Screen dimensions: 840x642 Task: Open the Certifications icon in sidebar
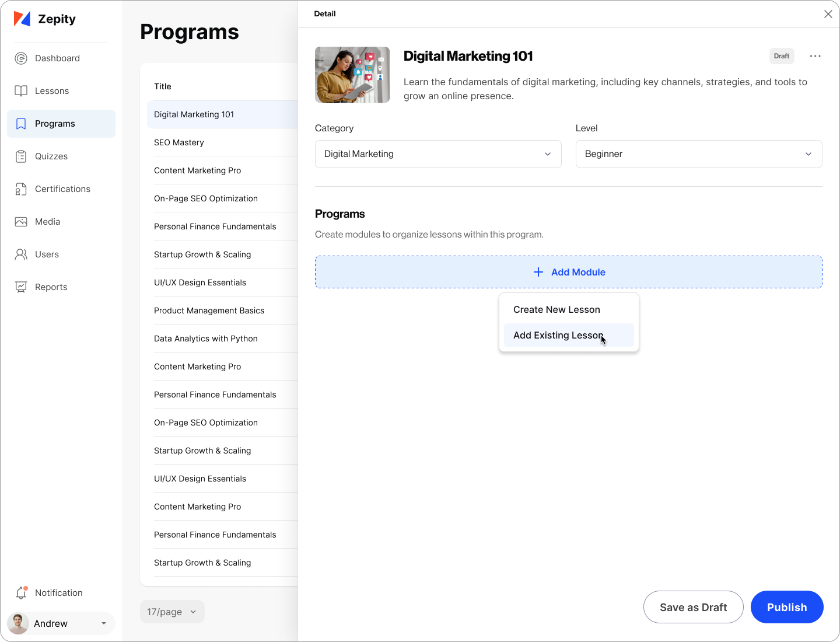21,189
